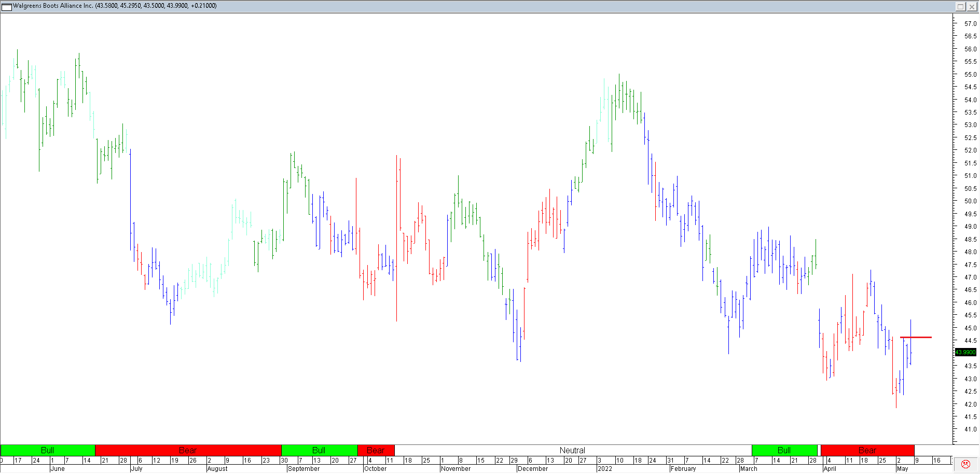Click the 50.0 price scale label

coord(970,201)
